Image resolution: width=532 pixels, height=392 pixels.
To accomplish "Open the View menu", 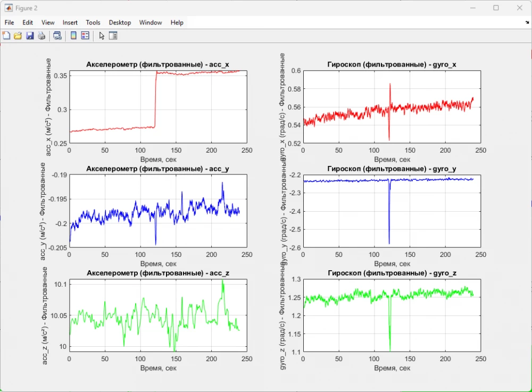I will tap(48, 22).
